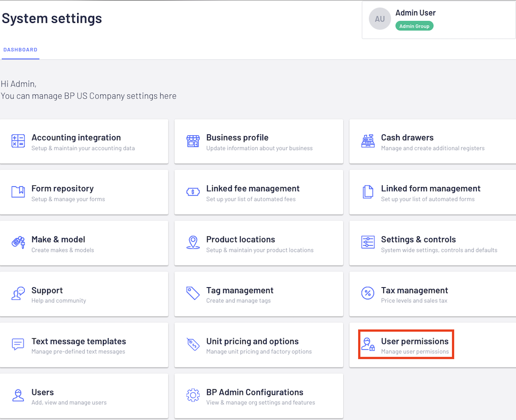Image resolution: width=516 pixels, height=420 pixels.
Task: Open the Users title link
Action: pos(42,392)
